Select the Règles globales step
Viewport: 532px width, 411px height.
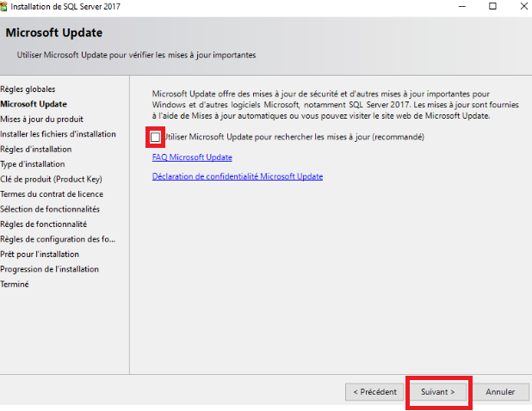[x=28, y=89]
